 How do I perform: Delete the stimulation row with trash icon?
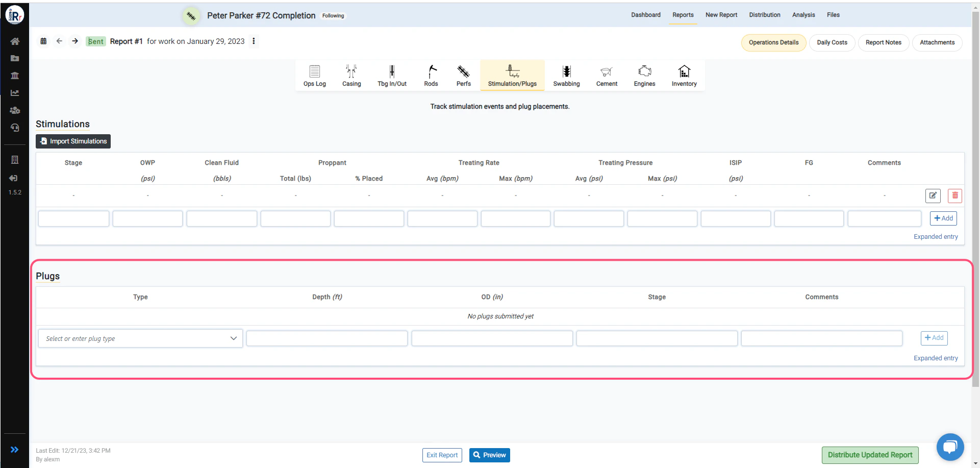[954, 195]
